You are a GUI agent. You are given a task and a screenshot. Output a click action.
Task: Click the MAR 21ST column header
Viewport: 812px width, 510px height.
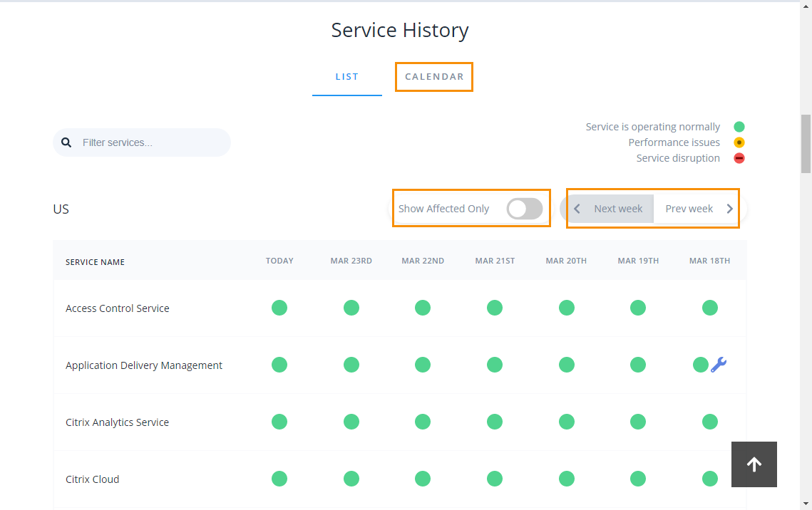495,261
